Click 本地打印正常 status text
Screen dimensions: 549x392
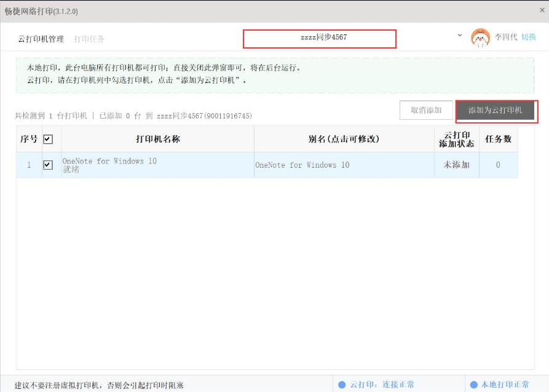click(505, 385)
